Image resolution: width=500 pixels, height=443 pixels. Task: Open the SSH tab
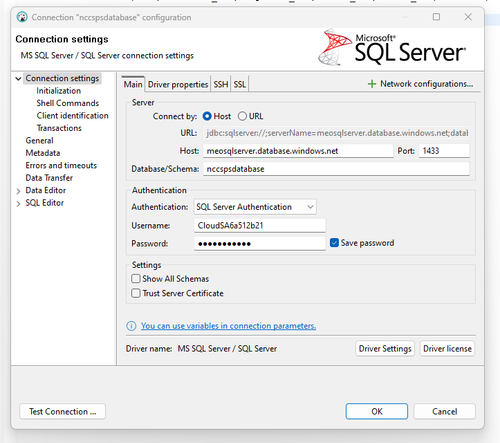(x=221, y=84)
